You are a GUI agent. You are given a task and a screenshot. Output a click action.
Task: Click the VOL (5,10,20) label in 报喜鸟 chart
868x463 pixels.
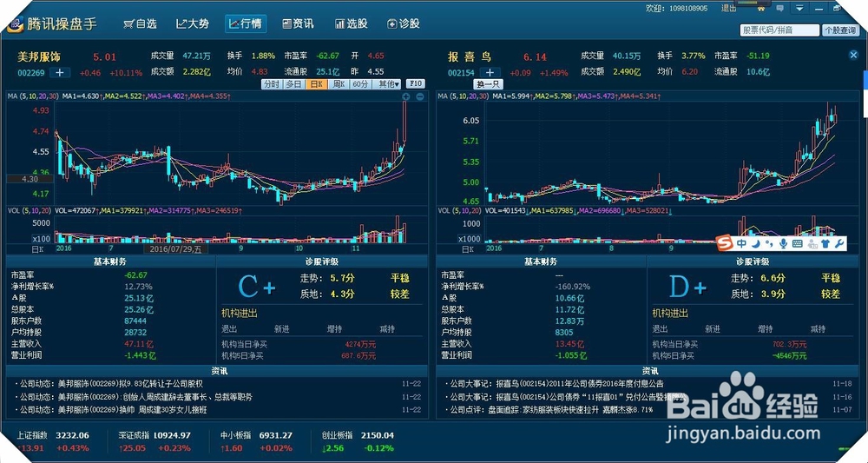tap(460, 211)
